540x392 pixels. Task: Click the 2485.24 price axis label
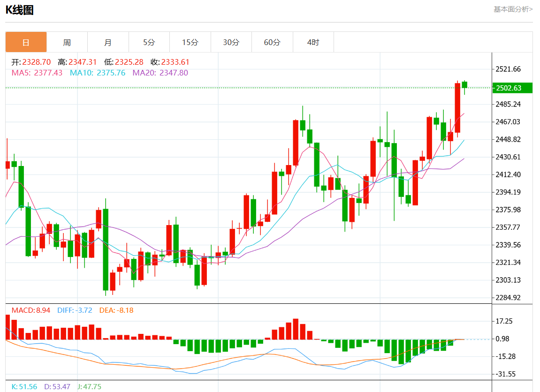click(508, 104)
